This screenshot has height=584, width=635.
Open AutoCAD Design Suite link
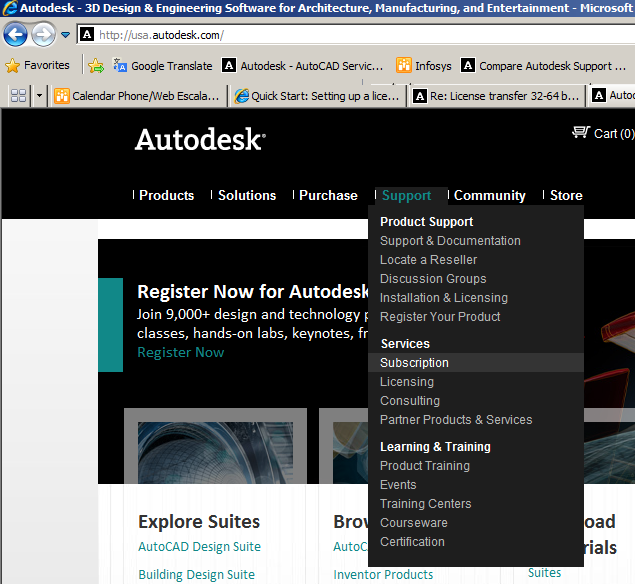tap(199, 547)
